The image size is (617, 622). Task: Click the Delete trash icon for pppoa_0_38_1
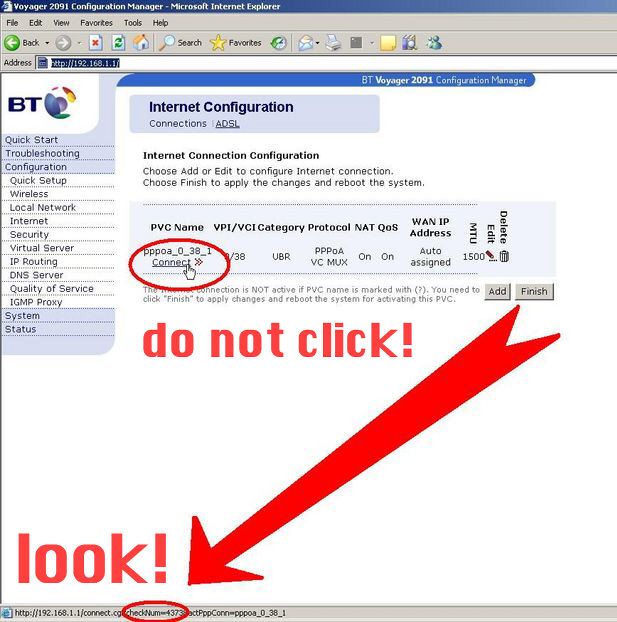504,256
